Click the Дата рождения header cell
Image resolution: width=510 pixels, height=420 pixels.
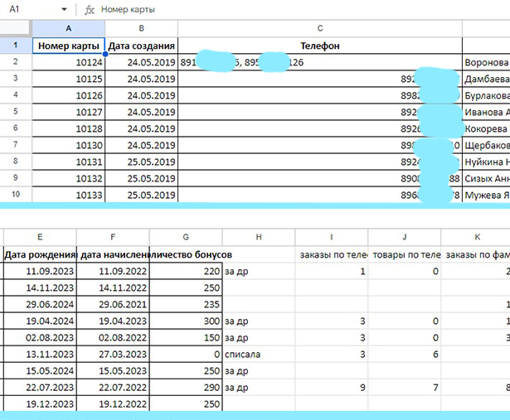click(x=40, y=254)
